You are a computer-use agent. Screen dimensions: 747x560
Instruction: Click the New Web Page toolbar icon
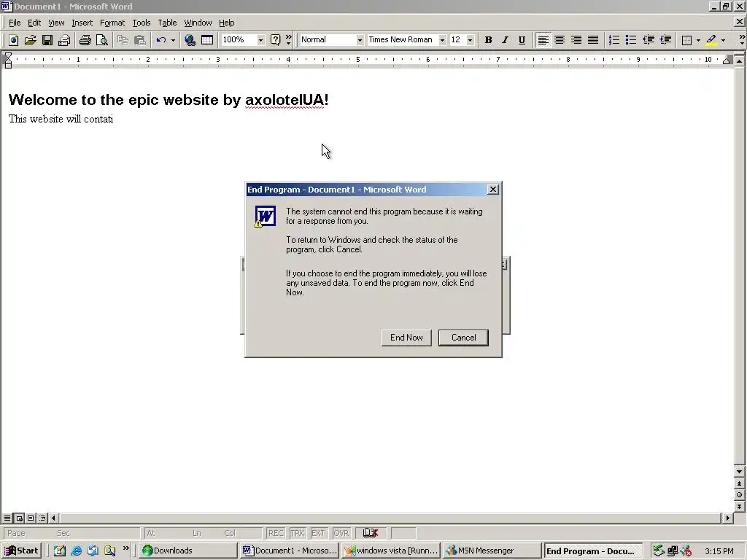pos(13,40)
